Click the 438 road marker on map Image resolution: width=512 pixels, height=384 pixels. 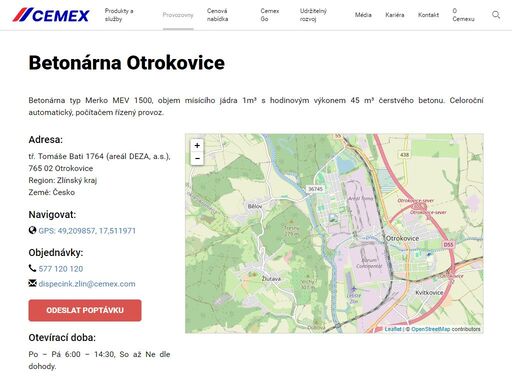click(x=404, y=155)
